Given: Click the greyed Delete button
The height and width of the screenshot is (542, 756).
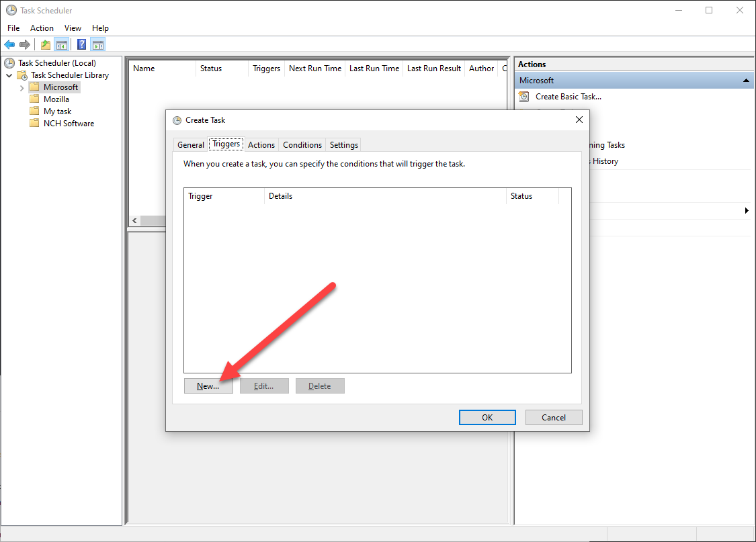Looking at the screenshot, I should coord(320,386).
